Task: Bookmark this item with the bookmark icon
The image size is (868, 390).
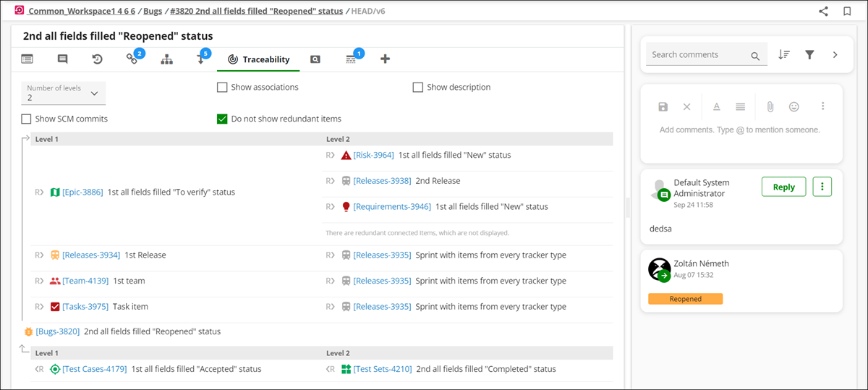Action: pos(847,11)
